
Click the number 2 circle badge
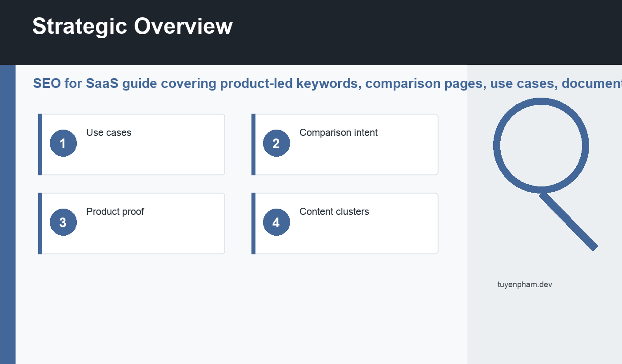point(276,143)
